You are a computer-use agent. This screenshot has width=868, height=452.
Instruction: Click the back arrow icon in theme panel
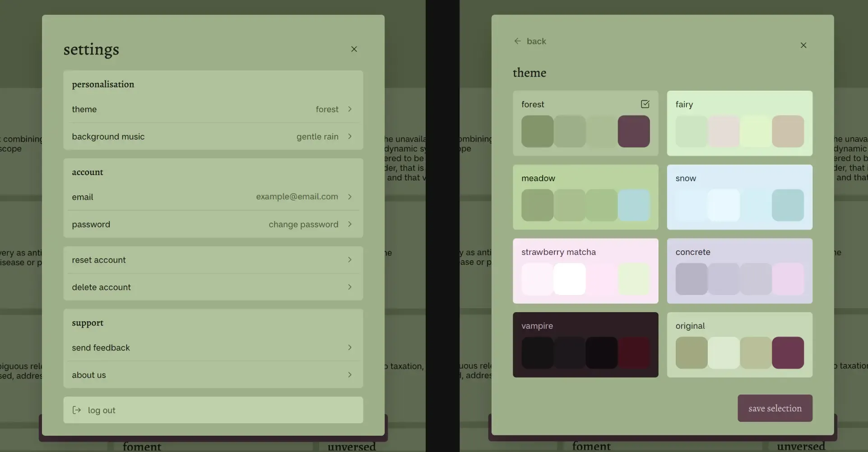[517, 41]
